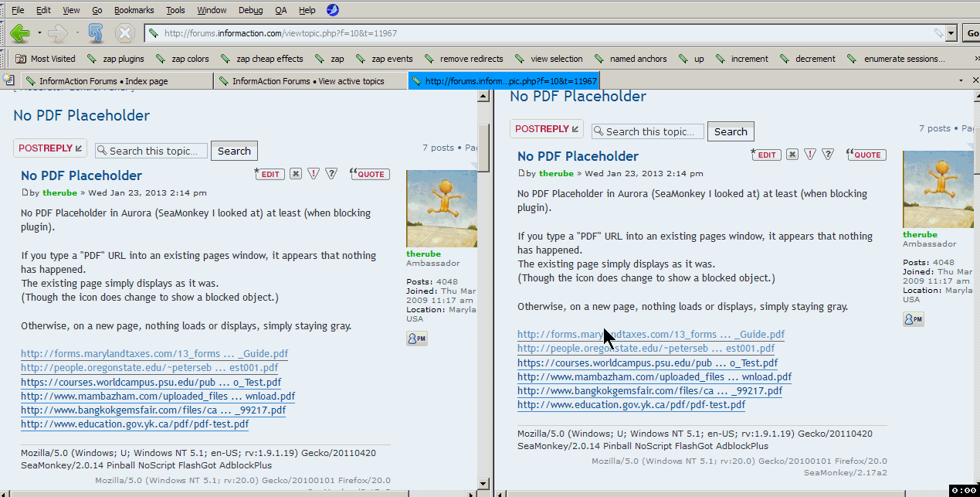Click the Stop loading X icon

[x=125, y=33]
